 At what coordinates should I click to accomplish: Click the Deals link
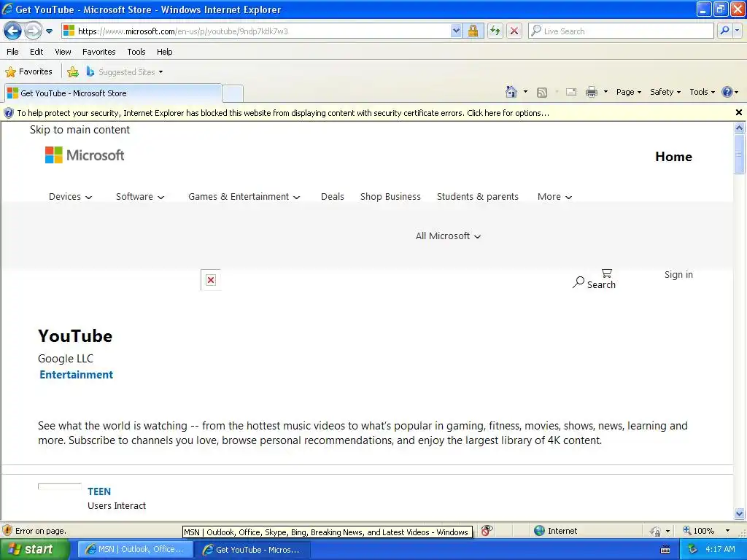(x=332, y=197)
